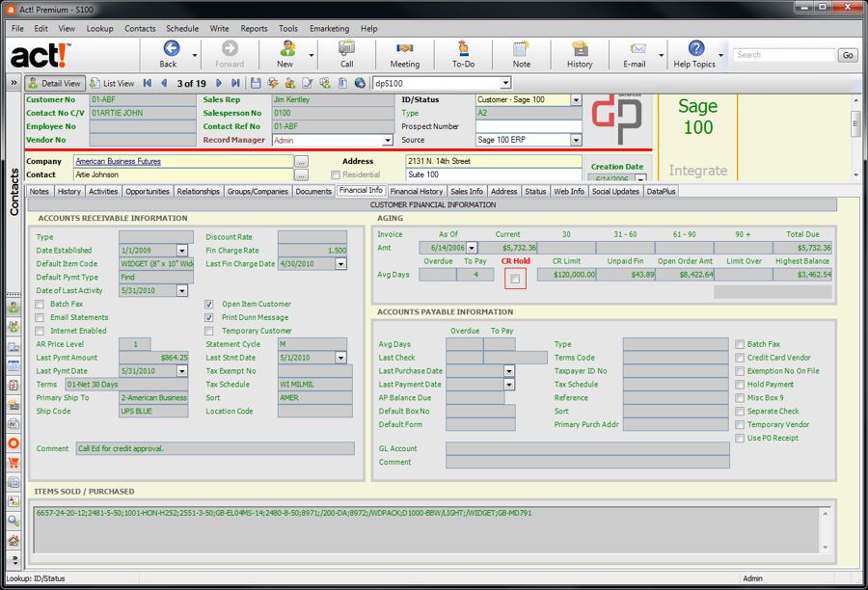Screen dimensions: 868x590
Task: Open the Source dropdown showing Sage 100 ERP
Action: (x=577, y=139)
